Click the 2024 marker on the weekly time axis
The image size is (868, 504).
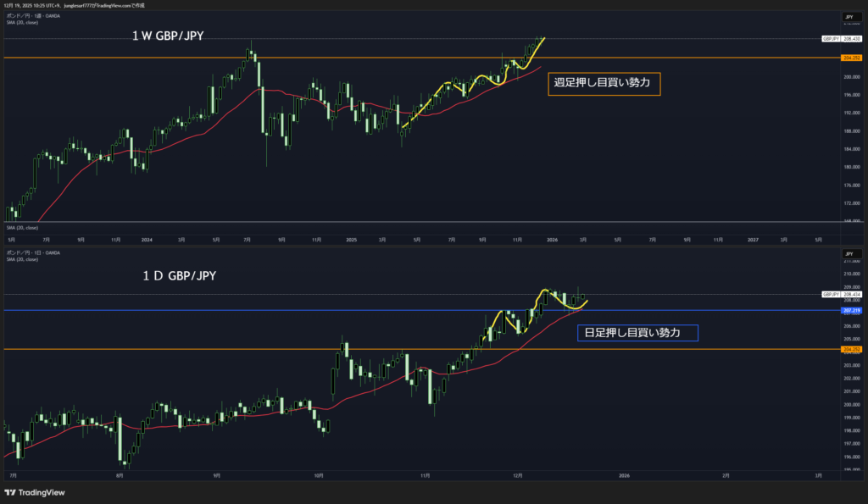tap(147, 240)
